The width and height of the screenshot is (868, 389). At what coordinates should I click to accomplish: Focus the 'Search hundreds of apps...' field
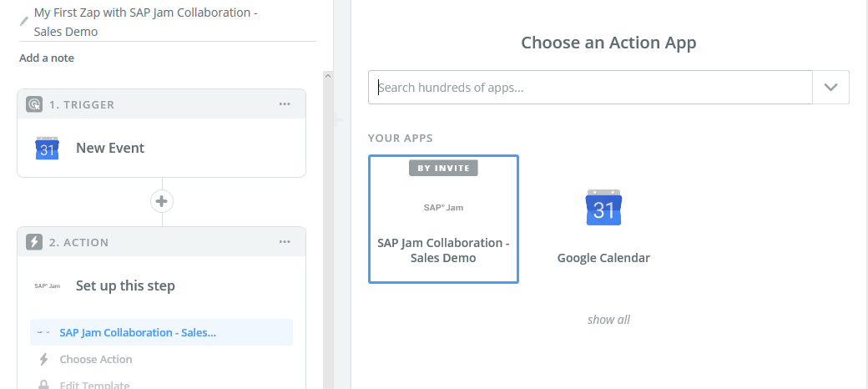pyautogui.click(x=590, y=88)
